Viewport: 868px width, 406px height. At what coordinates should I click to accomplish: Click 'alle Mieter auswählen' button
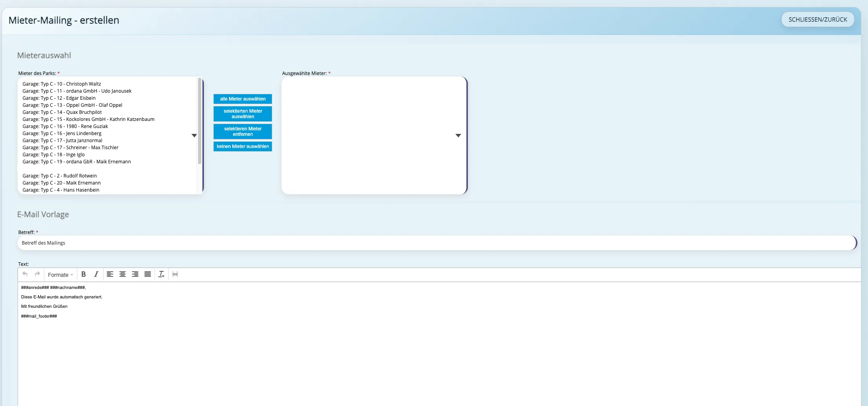243,99
